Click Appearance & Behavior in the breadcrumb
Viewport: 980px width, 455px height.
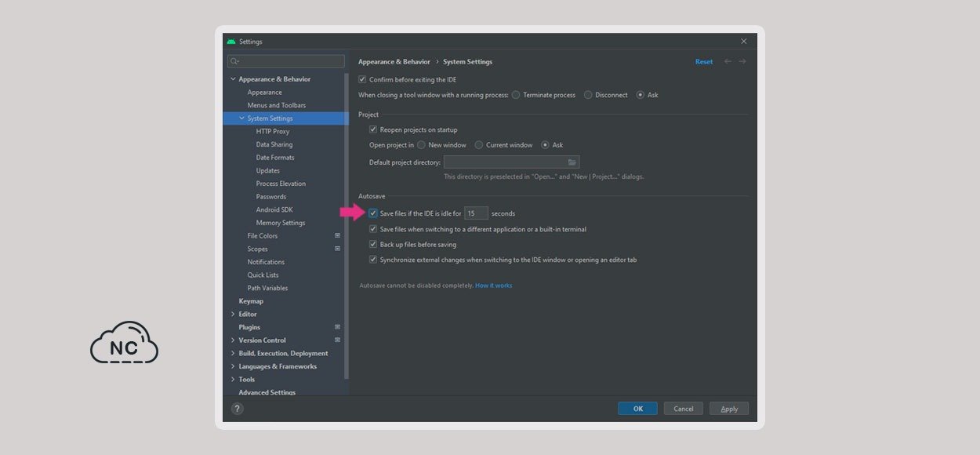coord(394,62)
